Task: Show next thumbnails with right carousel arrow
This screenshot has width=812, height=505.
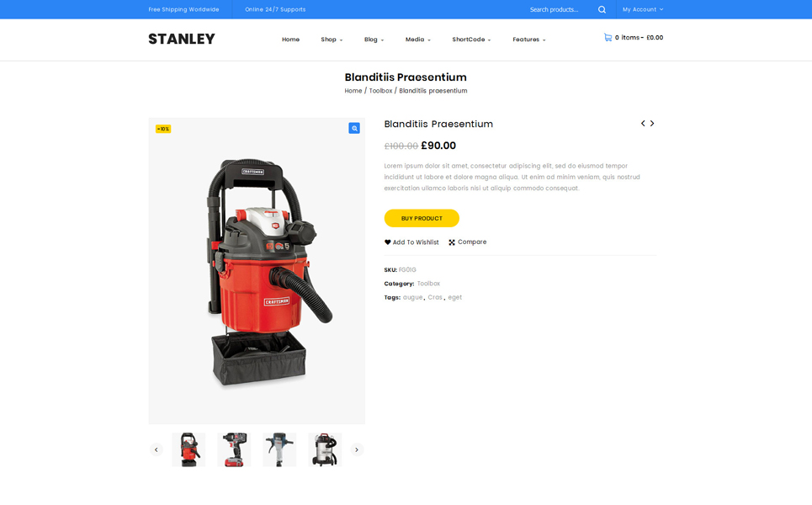Action: click(x=357, y=449)
